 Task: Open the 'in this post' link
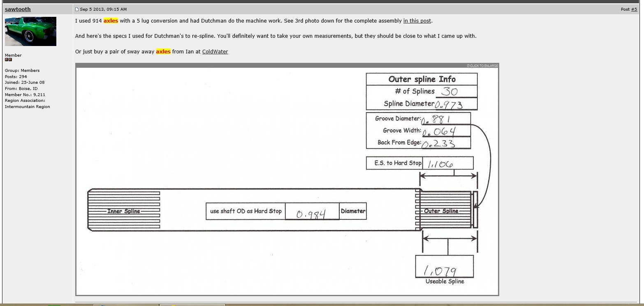point(417,21)
